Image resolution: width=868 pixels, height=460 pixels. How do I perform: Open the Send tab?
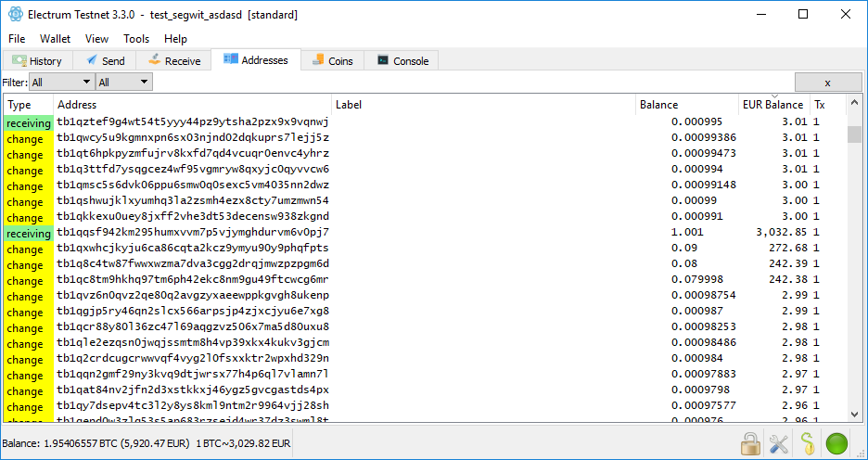coord(105,60)
